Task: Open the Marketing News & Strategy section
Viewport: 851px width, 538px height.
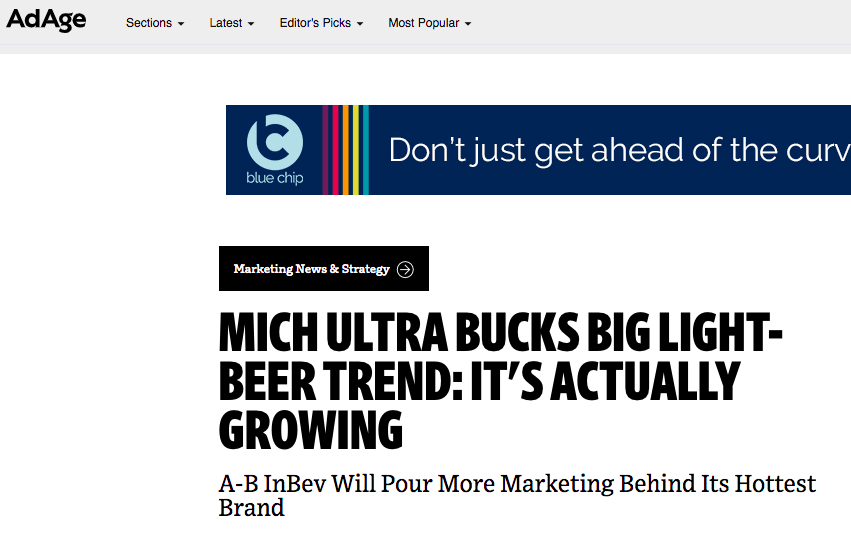Action: point(323,268)
